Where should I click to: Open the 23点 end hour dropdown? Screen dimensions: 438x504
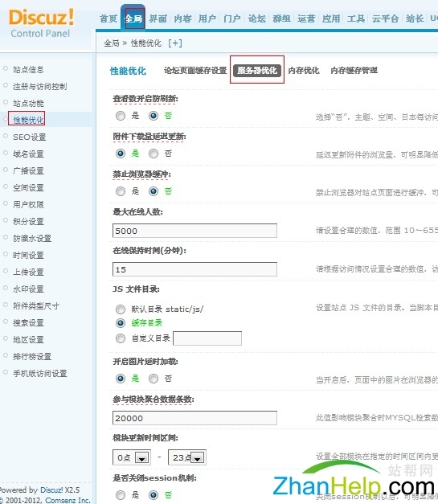pyautogui.click(x=187, y=457)
